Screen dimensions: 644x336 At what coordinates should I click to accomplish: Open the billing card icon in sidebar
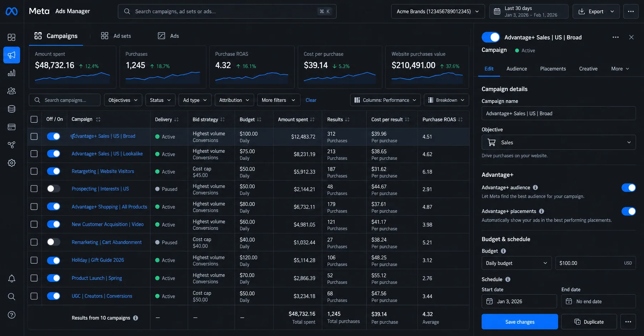[x=11, y=127]
